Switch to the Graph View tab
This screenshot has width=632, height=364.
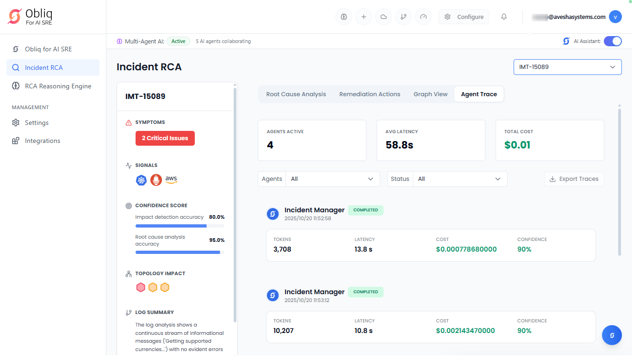pos(430,94)
